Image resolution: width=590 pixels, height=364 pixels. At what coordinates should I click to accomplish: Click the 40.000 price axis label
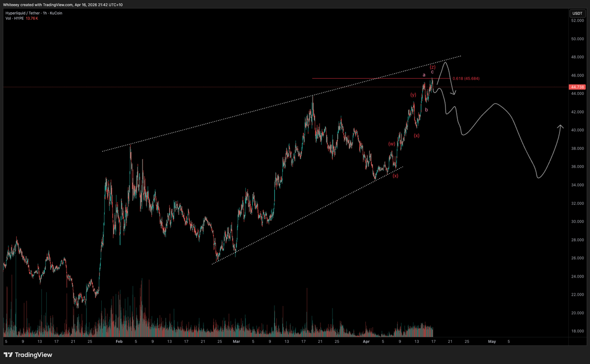577,130
